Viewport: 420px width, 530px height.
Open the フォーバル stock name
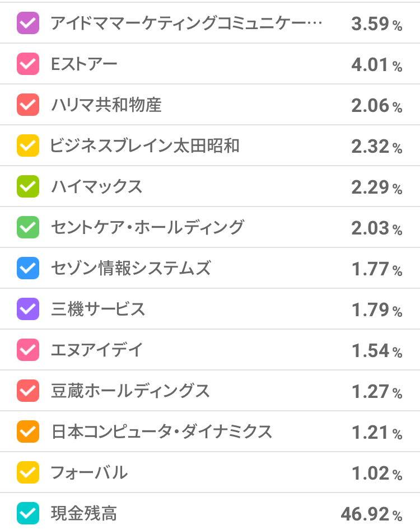point(89,472)
